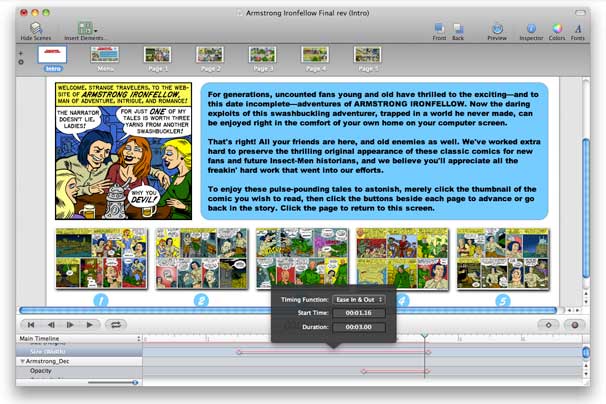
Task: Click the canvas horizontal scrollbar
Action: 288,310
